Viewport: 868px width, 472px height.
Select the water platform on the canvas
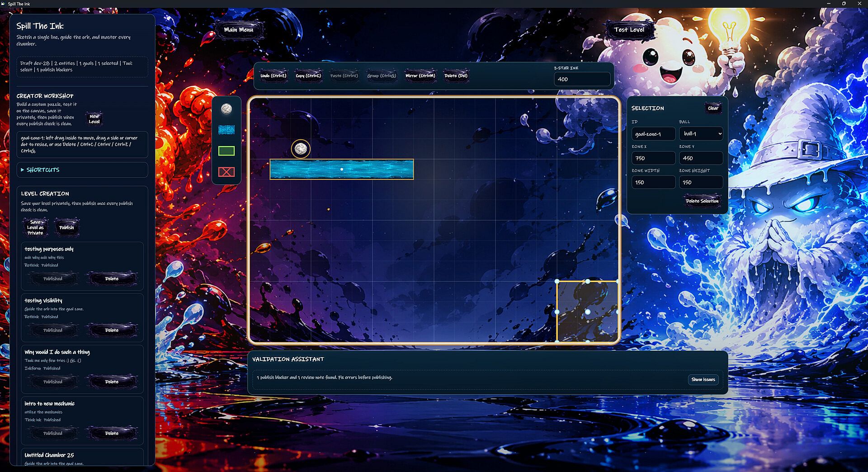[342, 169]
